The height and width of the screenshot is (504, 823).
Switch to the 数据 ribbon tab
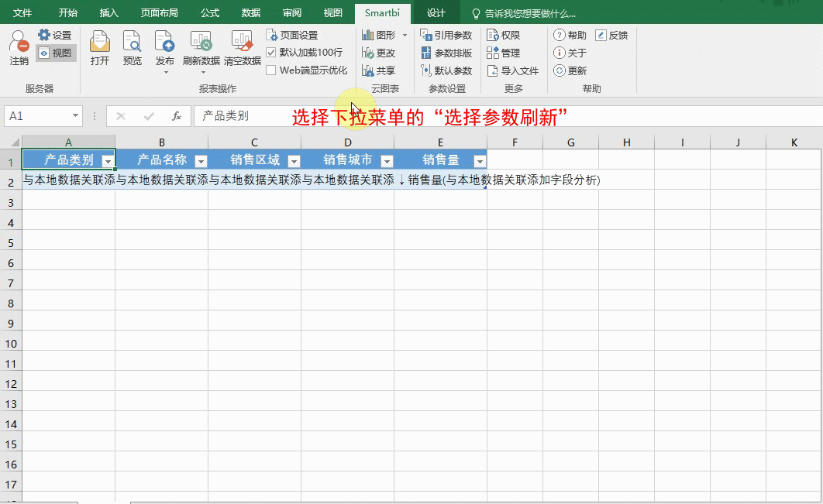[x=250, y=12]
